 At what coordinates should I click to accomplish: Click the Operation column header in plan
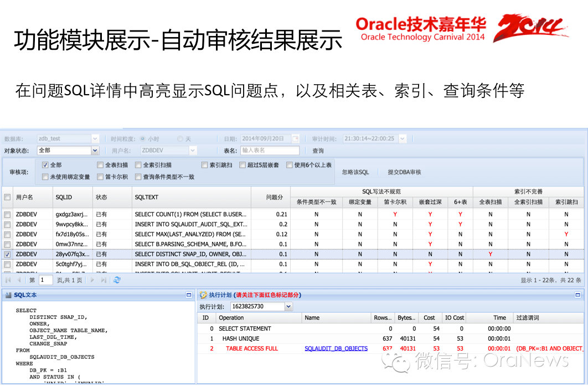click(x=259, y=318)
